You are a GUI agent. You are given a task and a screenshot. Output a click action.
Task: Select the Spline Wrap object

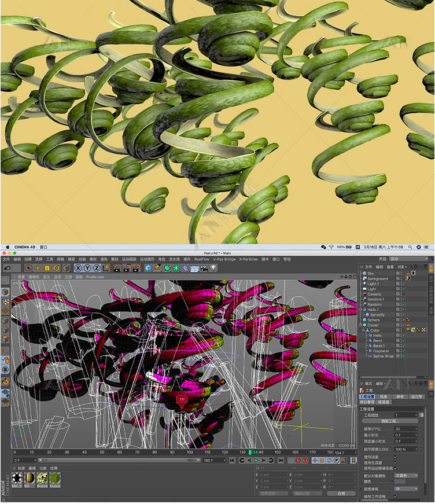pos(384,356)
